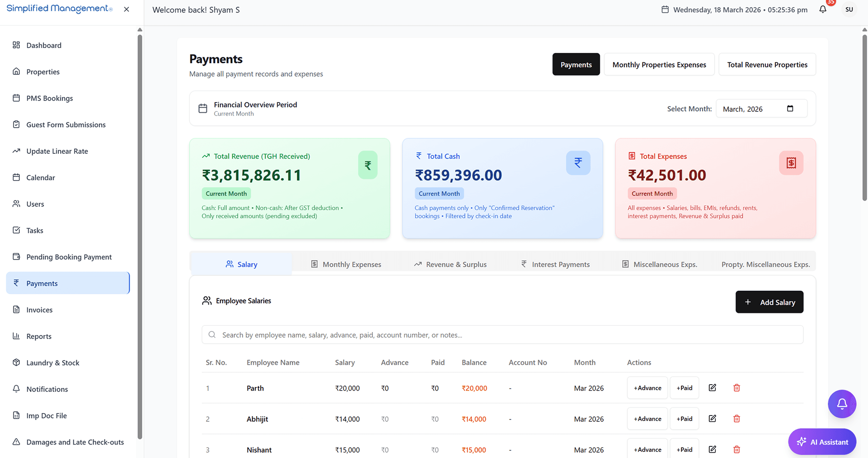Screen dimensions: 868x458
Task: Click the Invoices document icon
Action: (x=16, y=310)
